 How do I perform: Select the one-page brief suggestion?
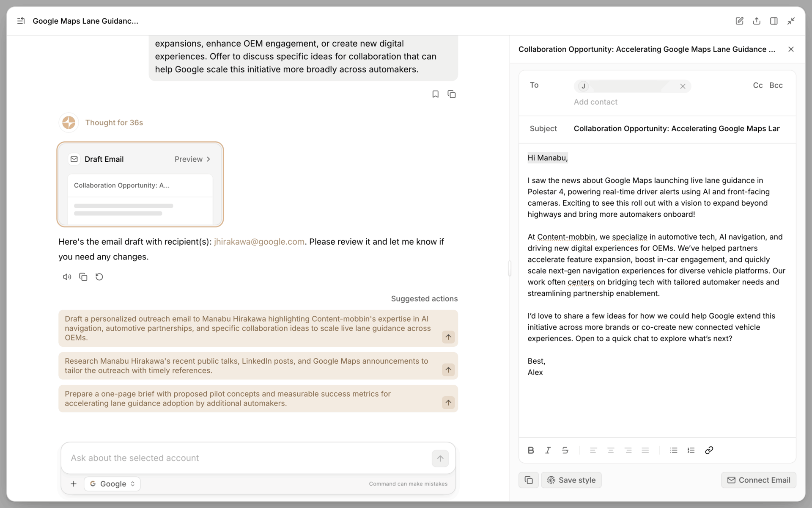[258, 398]
